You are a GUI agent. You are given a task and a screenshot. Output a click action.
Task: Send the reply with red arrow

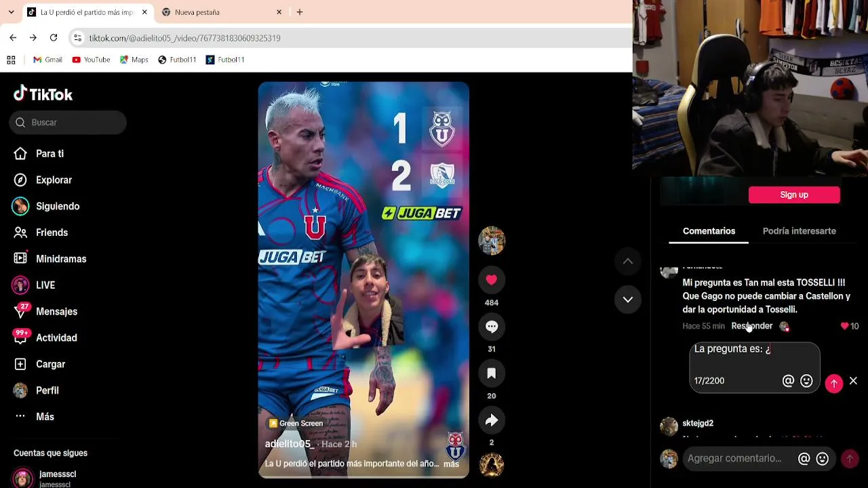(834, 383)
